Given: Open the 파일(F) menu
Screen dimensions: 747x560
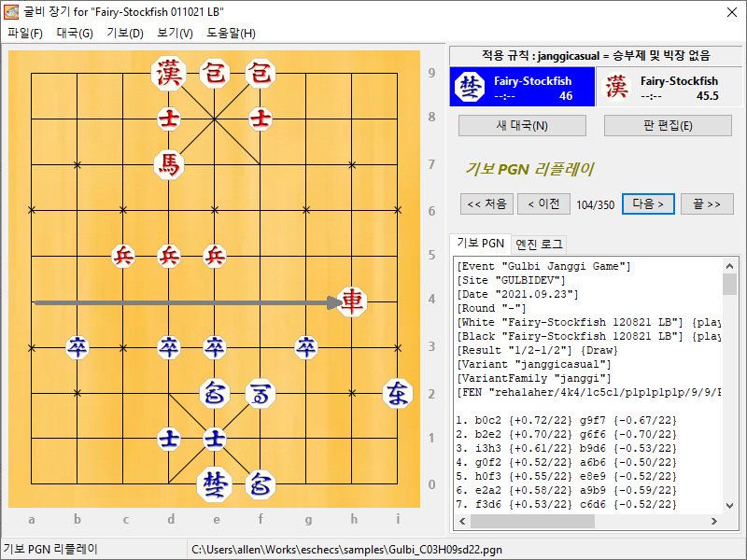Looking at the screenshot, I should point(25,33).
